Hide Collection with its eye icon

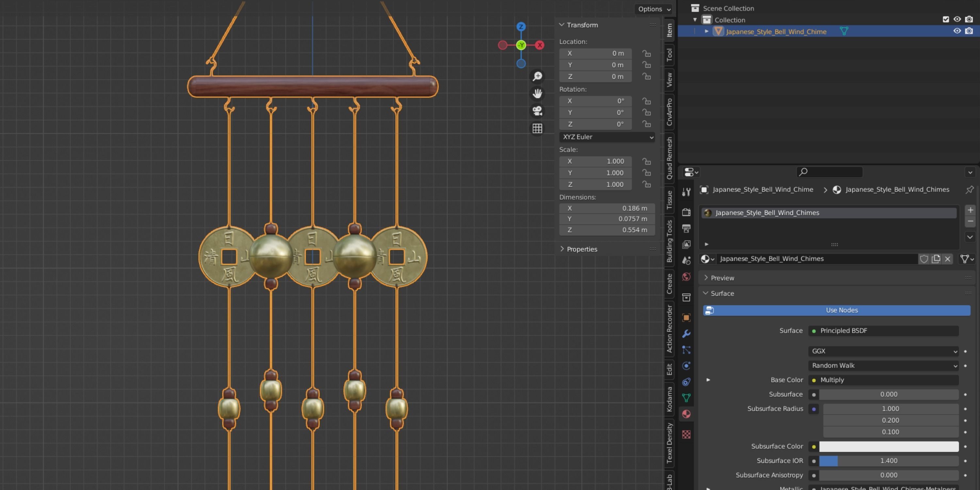click(x=957, y=19)
